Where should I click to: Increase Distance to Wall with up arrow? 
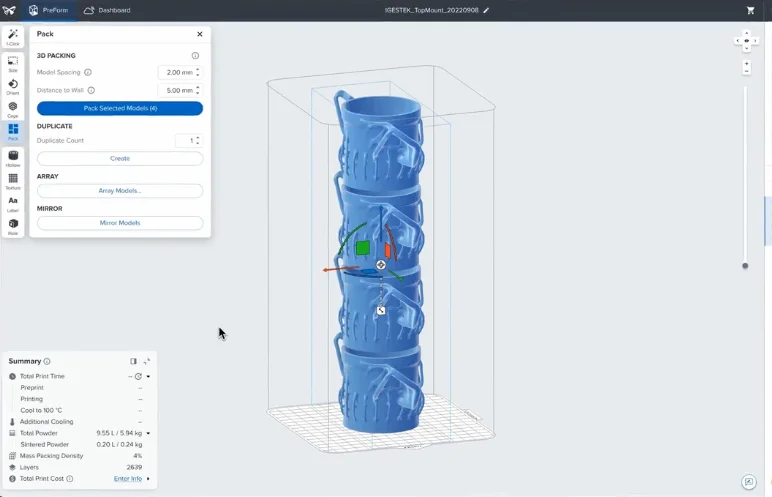tap(197, 88)
